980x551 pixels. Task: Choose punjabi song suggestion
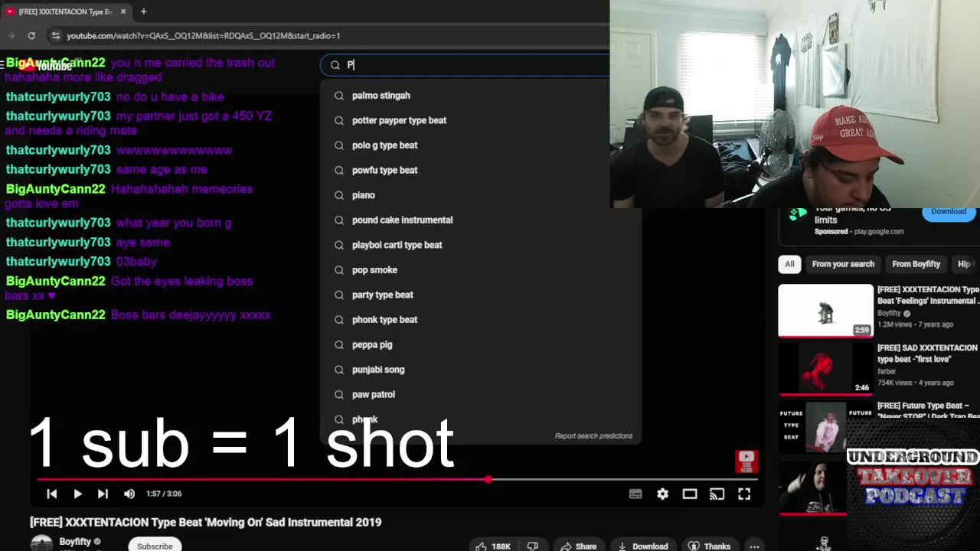click(378, 370)
